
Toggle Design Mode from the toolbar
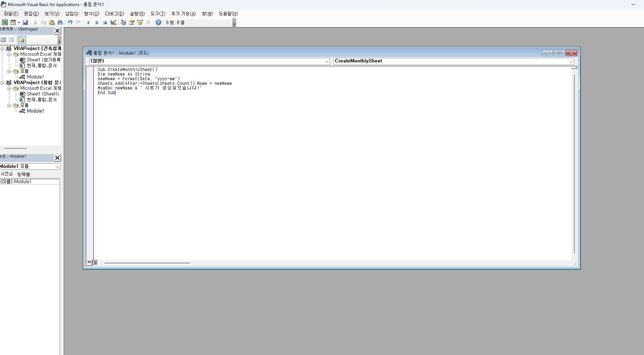(113, 22)
